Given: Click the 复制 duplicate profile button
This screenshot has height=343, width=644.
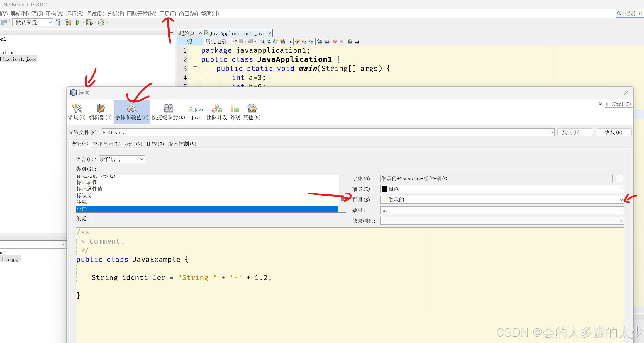Looking at the screenshot, I should [574, 132].
